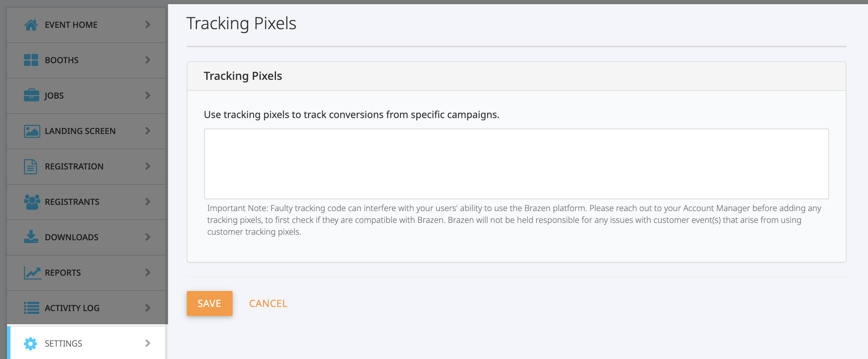
Task: Click the Reports chart icon
Action: pos(32,273)
